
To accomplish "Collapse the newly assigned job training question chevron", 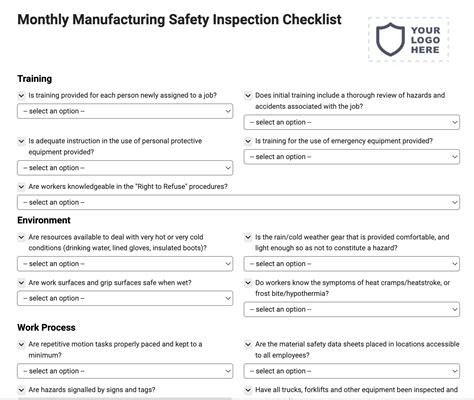I will 21,96.
